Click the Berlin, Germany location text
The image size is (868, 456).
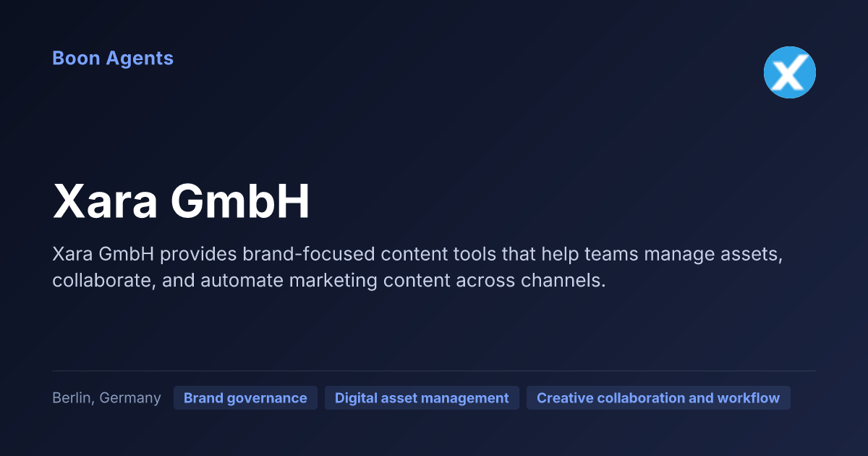coord(106,398)
